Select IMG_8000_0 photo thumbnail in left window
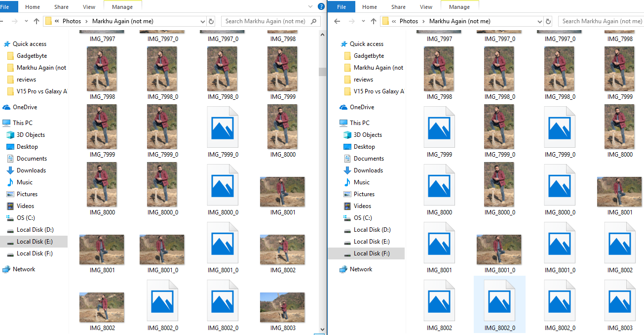This screenshot has height=335, width=644. coord(162,184)
